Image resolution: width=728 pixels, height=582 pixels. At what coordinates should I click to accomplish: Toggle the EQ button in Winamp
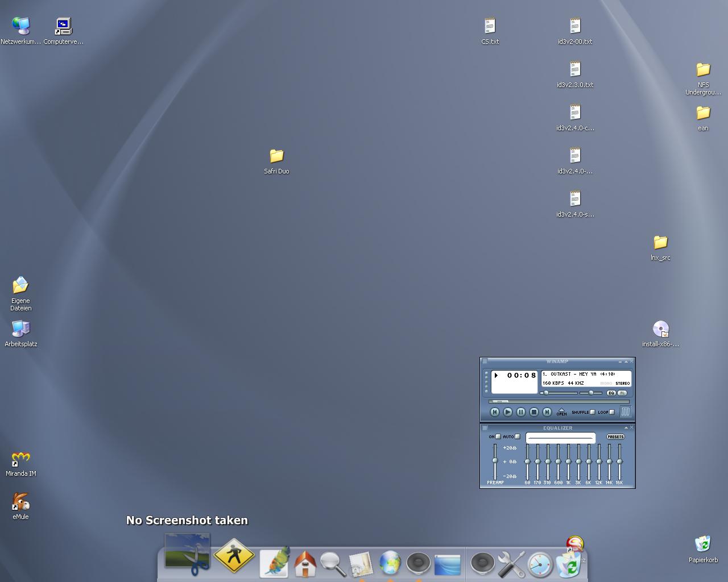pyautogui.click(x=611, y=393)
